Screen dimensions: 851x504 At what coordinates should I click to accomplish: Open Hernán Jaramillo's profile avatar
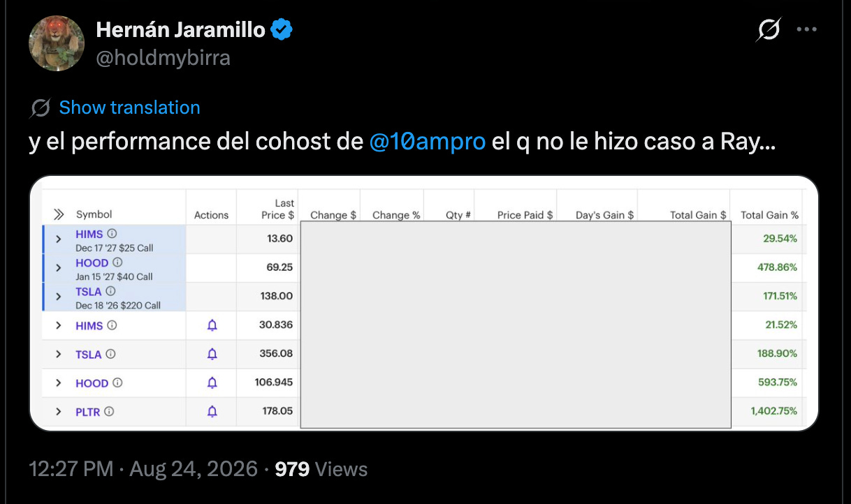point(57,43)
